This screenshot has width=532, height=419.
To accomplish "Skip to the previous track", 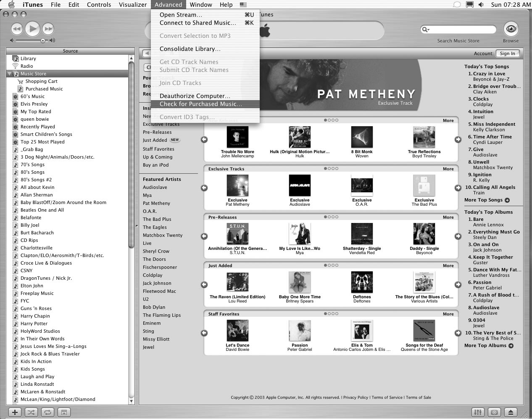I will 16,29.
